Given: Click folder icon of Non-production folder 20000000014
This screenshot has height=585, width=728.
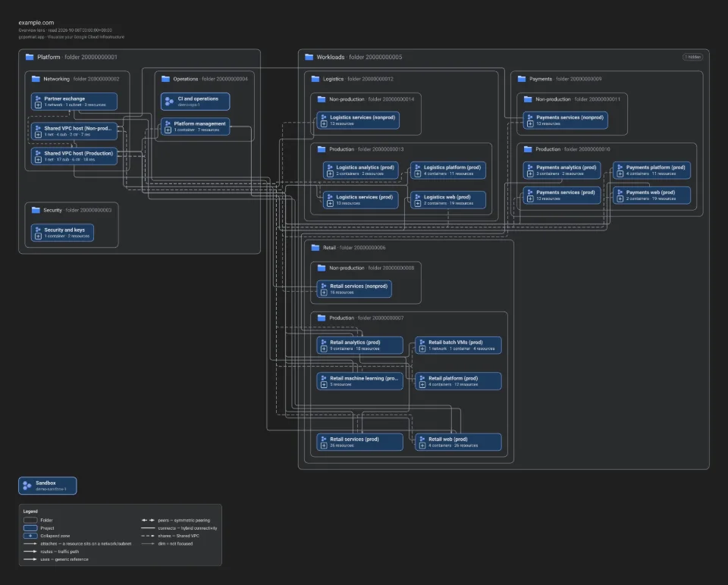Looking at the screenshot, I should click(x=322, y=99).
